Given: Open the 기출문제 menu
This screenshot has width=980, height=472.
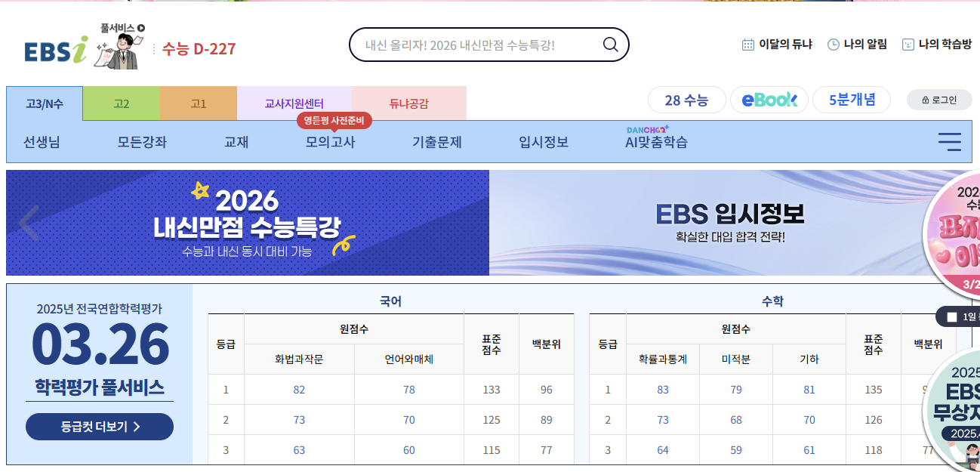Looking at the screenshot, I should (436, 142).
